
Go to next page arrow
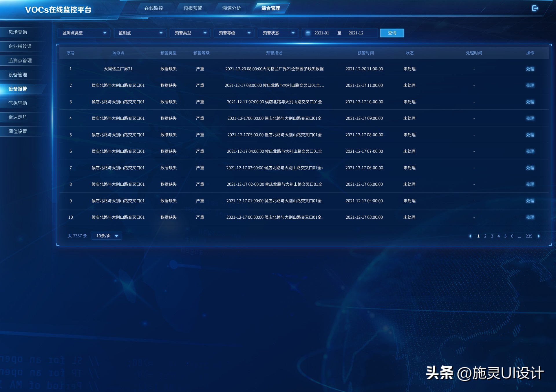[x=539, y=236]
